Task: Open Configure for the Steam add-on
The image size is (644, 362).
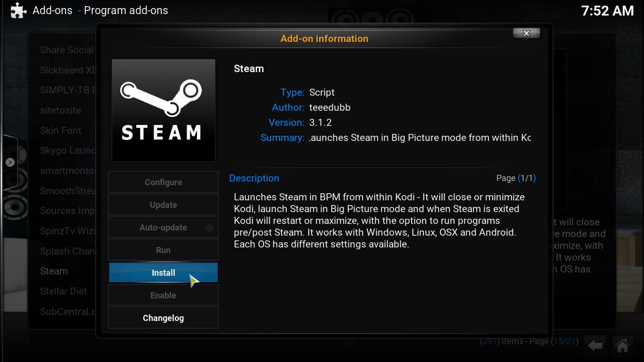Action: tap(163, 182)
